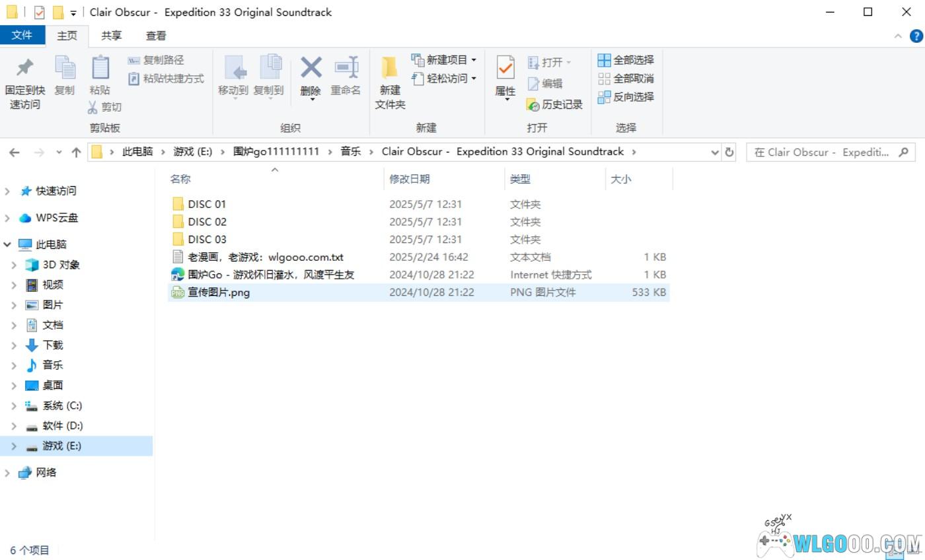Click the New Folder icon in ribbon
The width and height of the screenshot is (925, 560).
389,68
